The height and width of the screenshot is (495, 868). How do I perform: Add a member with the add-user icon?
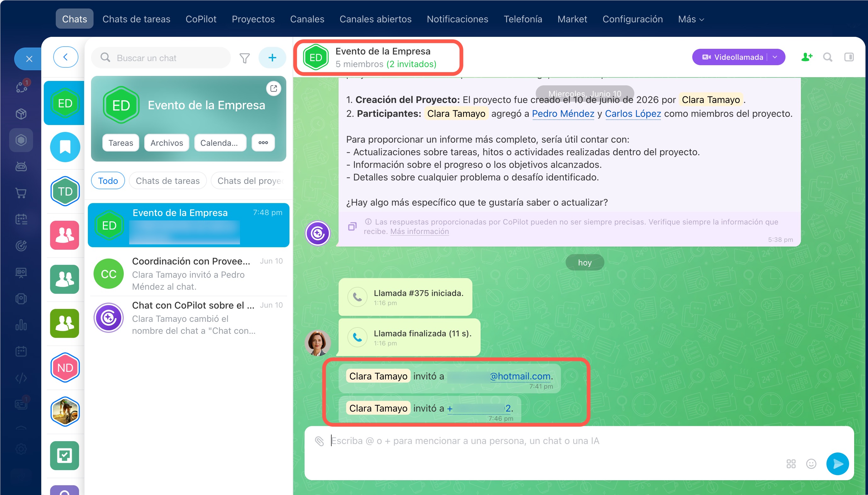807,57
